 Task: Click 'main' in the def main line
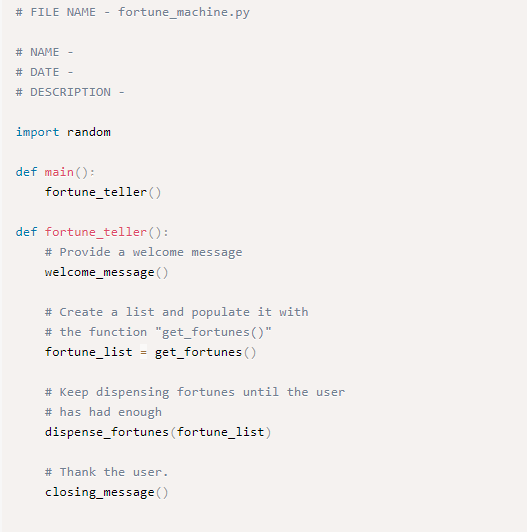pyautogui.click(x=59, y=172)
